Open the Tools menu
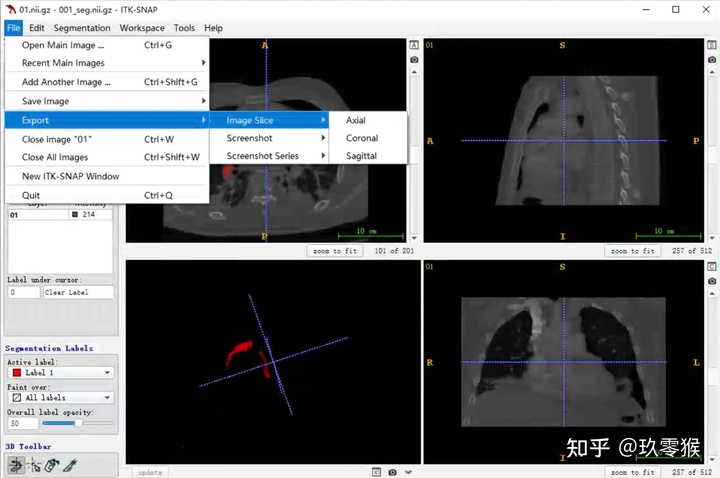The image size is (720, 478). [184, 28]
